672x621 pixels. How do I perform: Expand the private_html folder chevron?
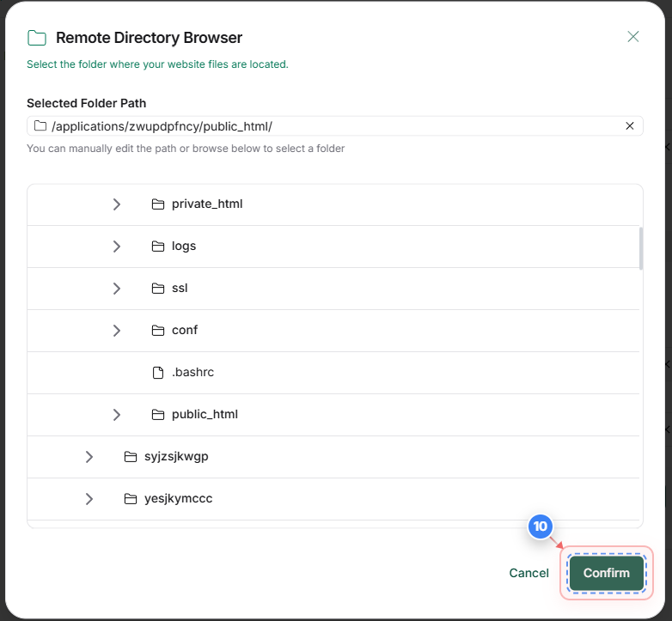tap(117, 204)
